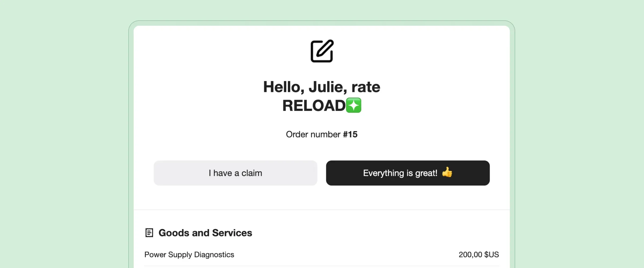Click the word "claim" in the gray button
Screen dimensions: 644x268
tap(252, 173)
